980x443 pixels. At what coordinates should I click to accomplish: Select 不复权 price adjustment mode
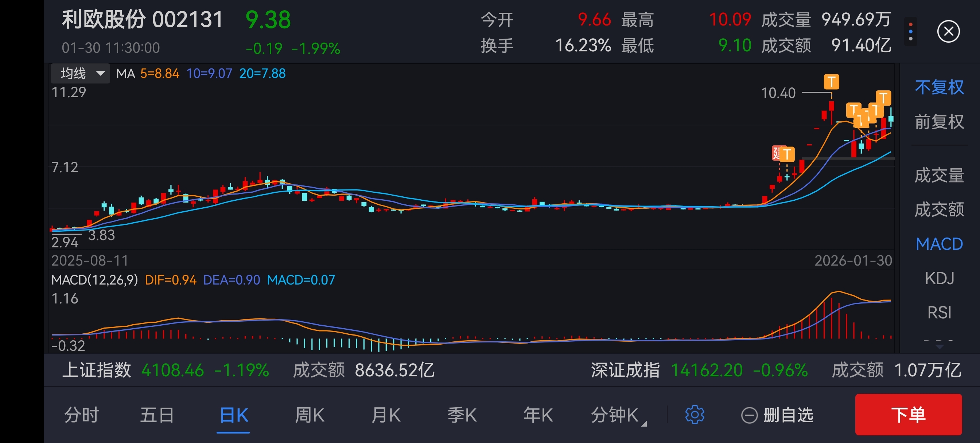[939, 87]
